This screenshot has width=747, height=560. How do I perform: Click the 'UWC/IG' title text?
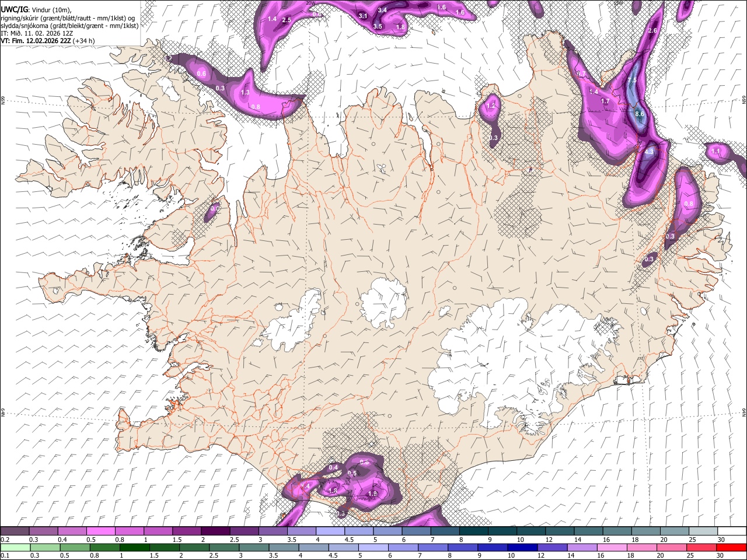[13, 9]
